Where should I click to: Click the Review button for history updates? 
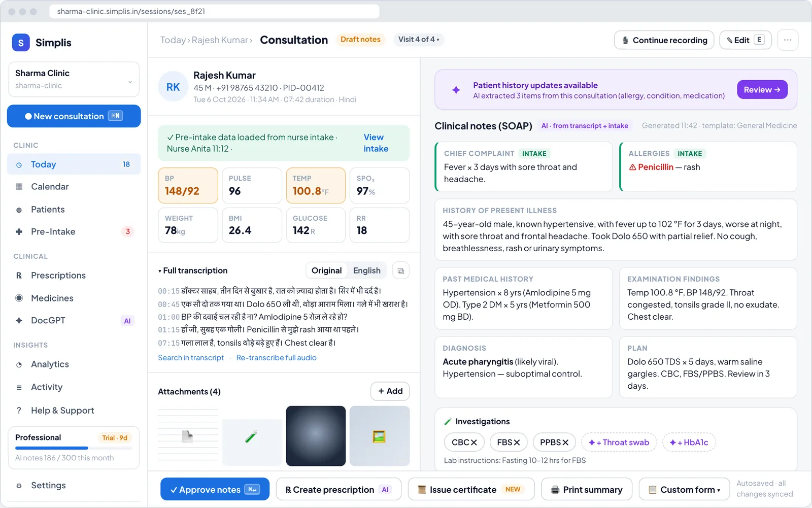point(762,90)
